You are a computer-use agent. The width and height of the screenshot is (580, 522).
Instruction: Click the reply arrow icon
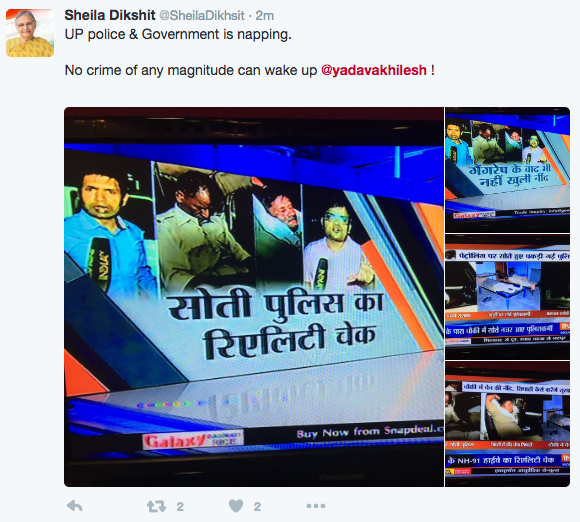click(x=74, y=506)
